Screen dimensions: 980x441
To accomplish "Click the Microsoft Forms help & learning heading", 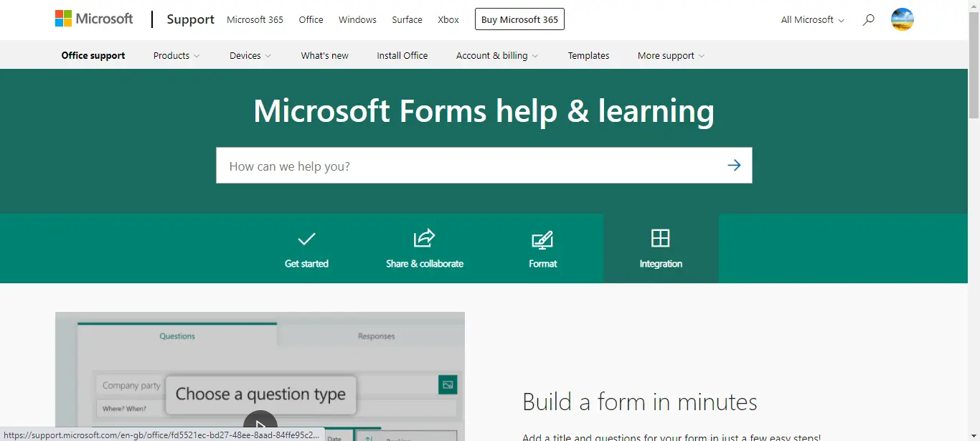I will pyautogui.click(x=484, y=111).
